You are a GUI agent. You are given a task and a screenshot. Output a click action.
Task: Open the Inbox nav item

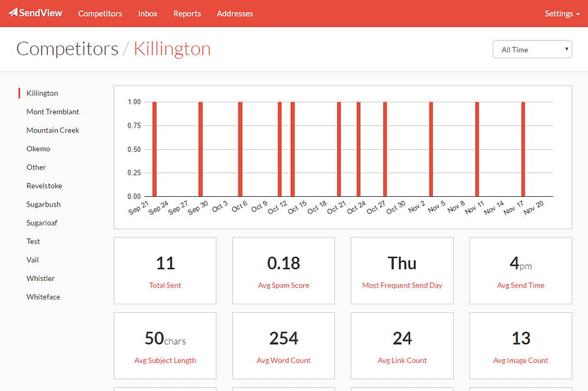click(x=148, y=14)
